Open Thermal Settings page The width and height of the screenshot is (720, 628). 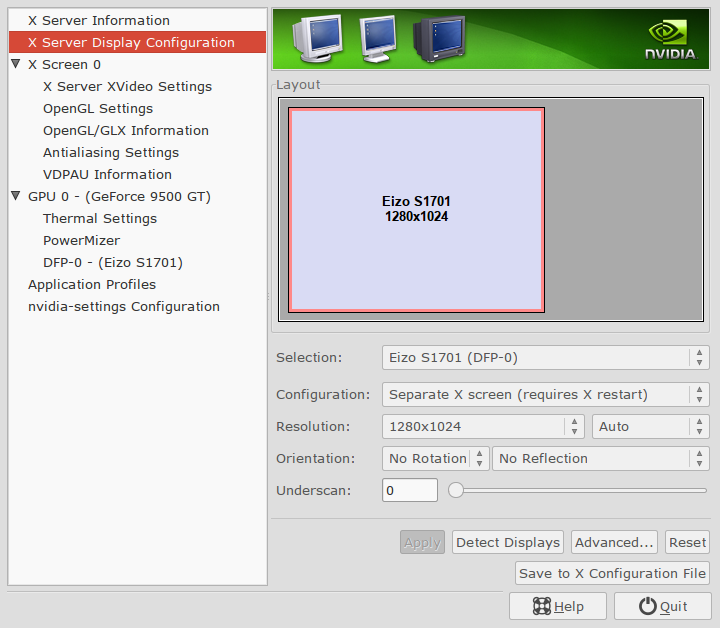100,219
